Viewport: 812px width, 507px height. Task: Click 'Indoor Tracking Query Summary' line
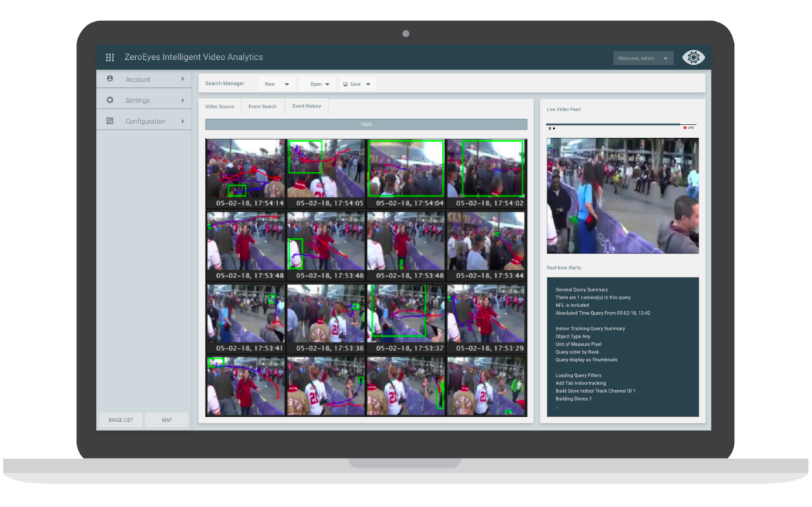click(x=590, y=329)
